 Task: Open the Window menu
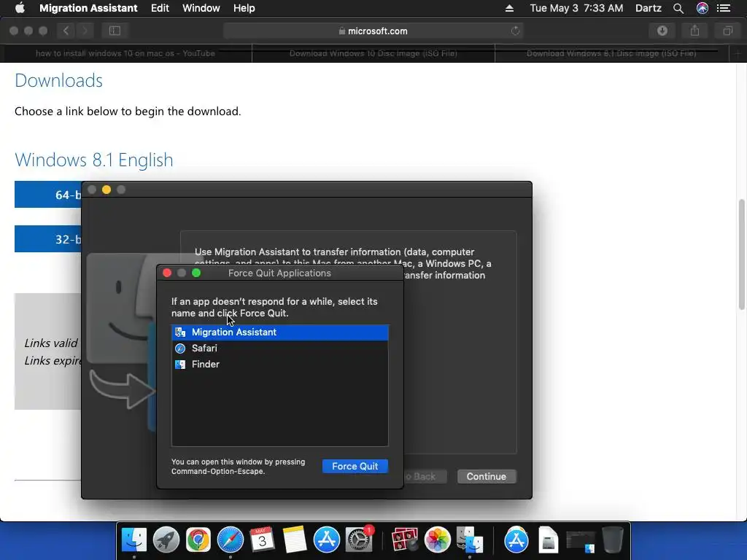[x=201, y=8]
